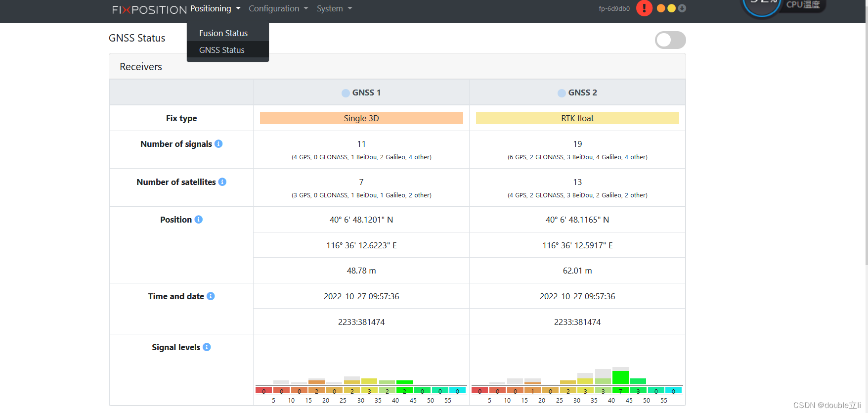The height and width of the screenshot is (413, 868).
Task: Click the Fix type row label
Action: 181,118
